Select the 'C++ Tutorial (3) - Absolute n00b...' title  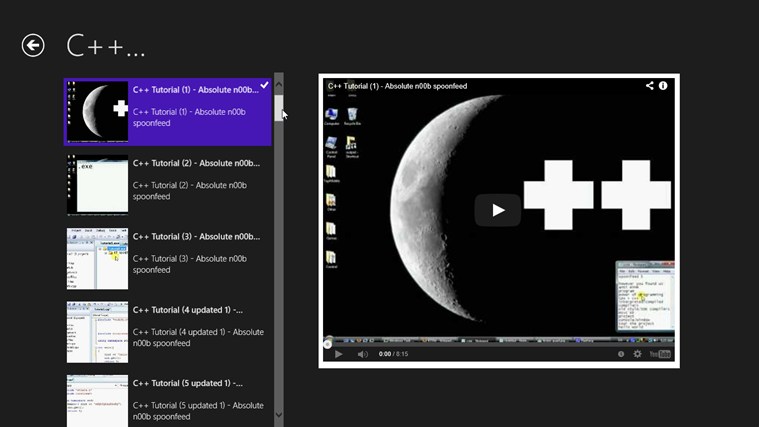[x=196, y=236]
